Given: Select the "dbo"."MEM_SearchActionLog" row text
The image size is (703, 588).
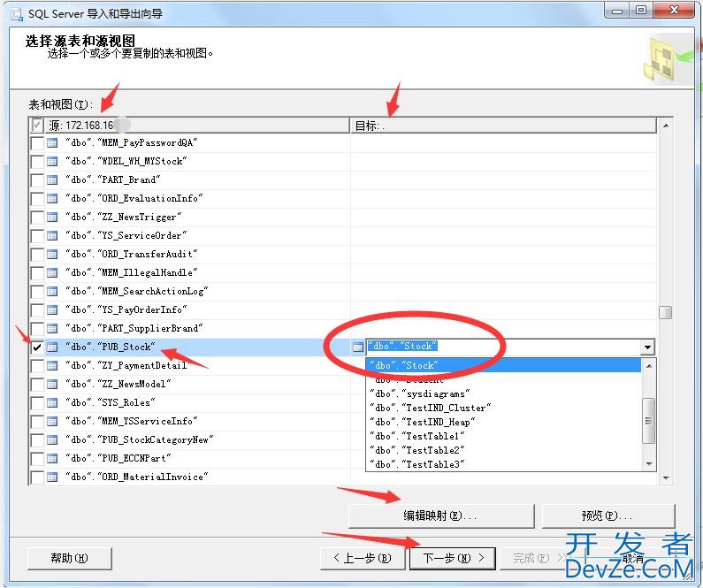Looking at the screenshot, I should (x=137, y=292).
